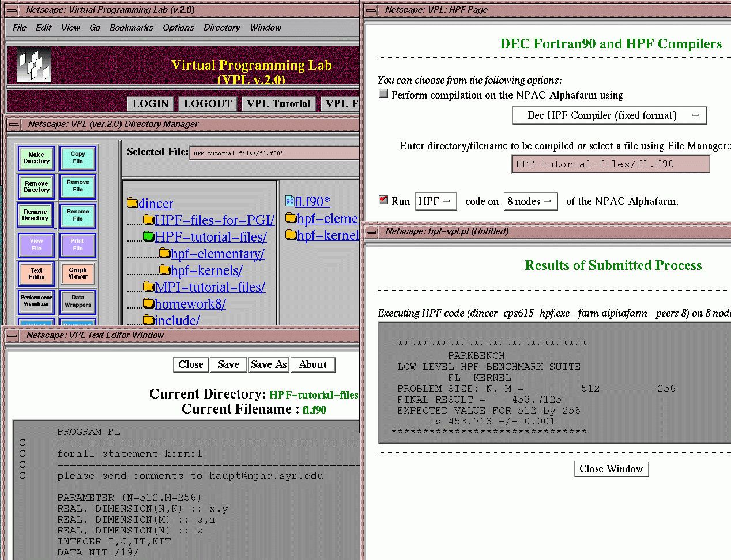This screenshot has height=560, width=731.
Task: Open the Options menu
Action: (178, 28)
